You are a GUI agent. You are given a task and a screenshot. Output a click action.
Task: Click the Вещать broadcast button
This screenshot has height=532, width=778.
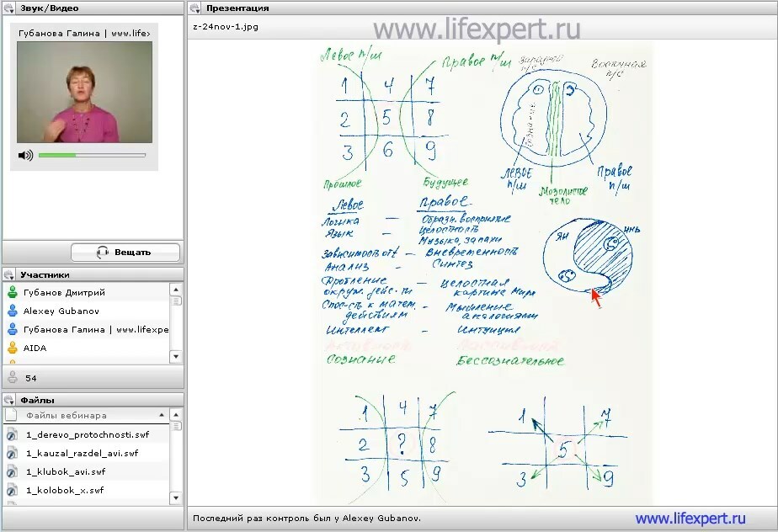125,252
